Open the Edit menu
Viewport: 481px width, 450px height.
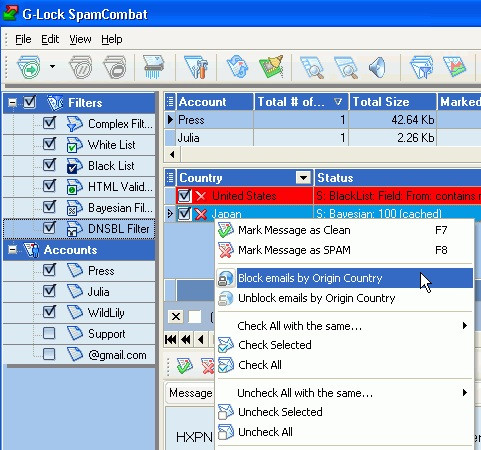[50, 39]
